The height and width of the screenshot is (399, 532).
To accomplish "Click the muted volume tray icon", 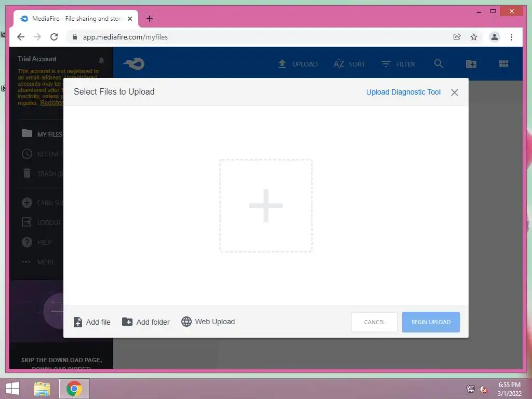I will pos(483,389).
